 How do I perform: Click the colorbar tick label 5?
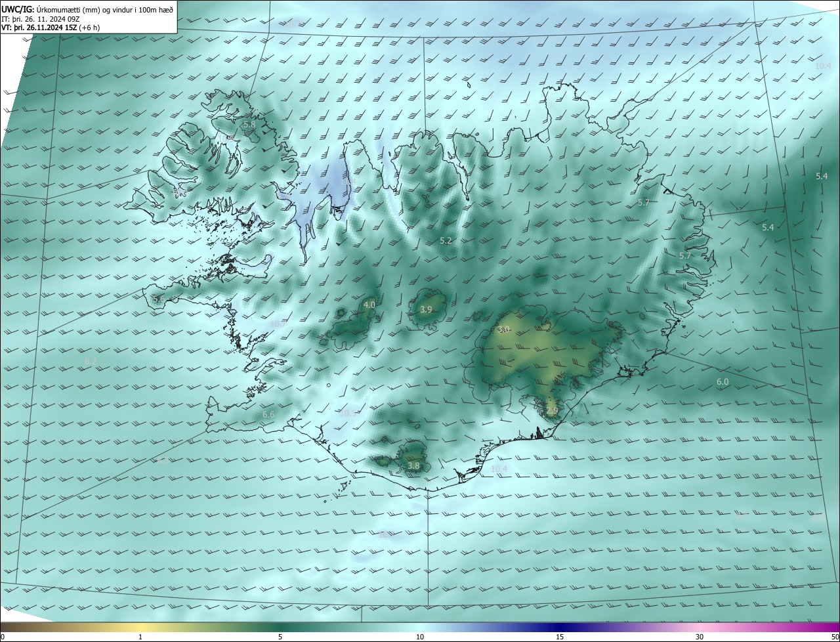(x=280, y=637)
